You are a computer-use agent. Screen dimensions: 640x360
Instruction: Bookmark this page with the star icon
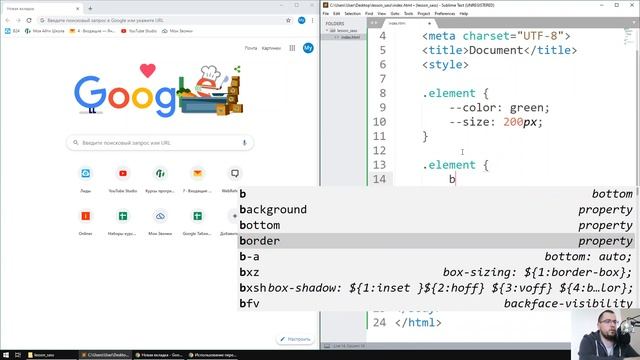pos(288,20)
